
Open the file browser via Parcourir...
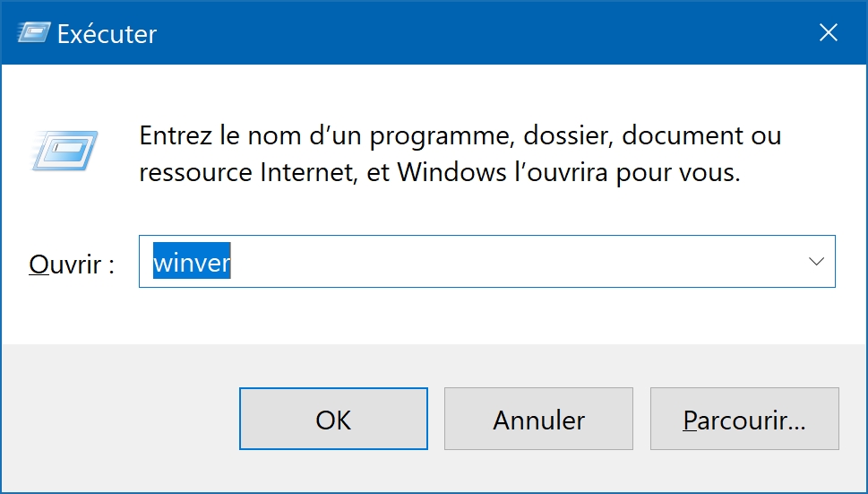click(744, 419)
